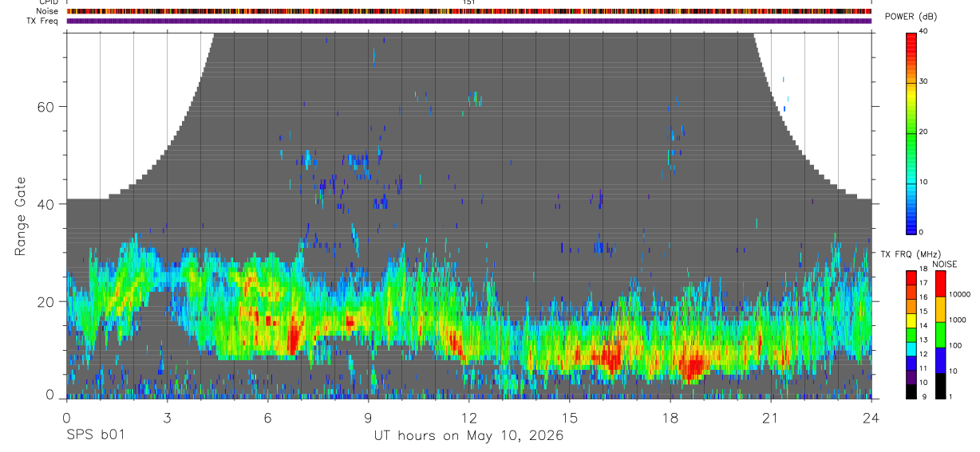
Task: Click the "16" label in TX FRQ legend
Action: tap(923, 297)
